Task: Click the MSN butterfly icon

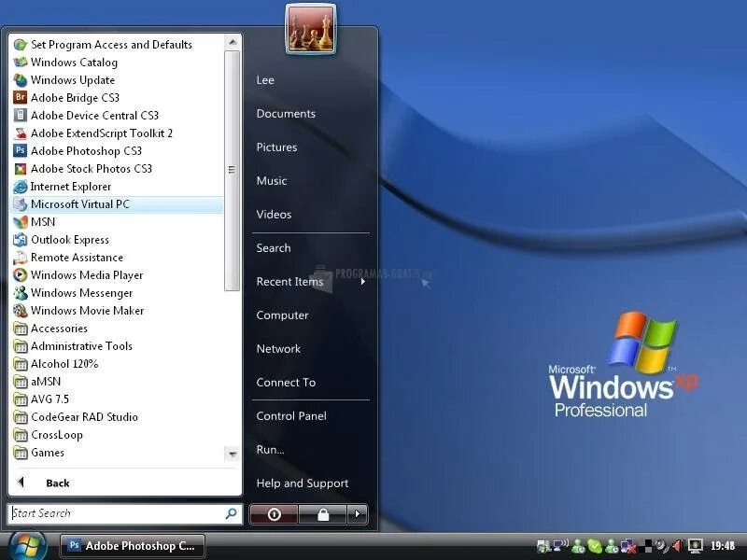Action: (x=20, y=222)
